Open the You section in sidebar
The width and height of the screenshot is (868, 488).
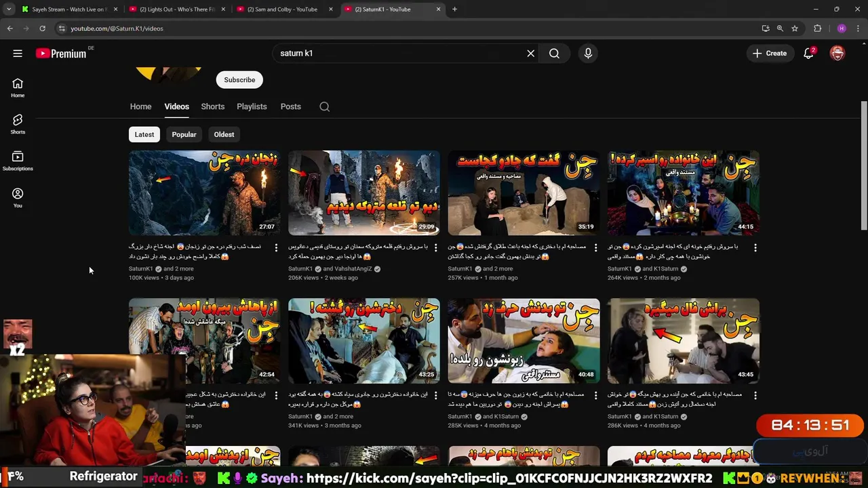18,197
